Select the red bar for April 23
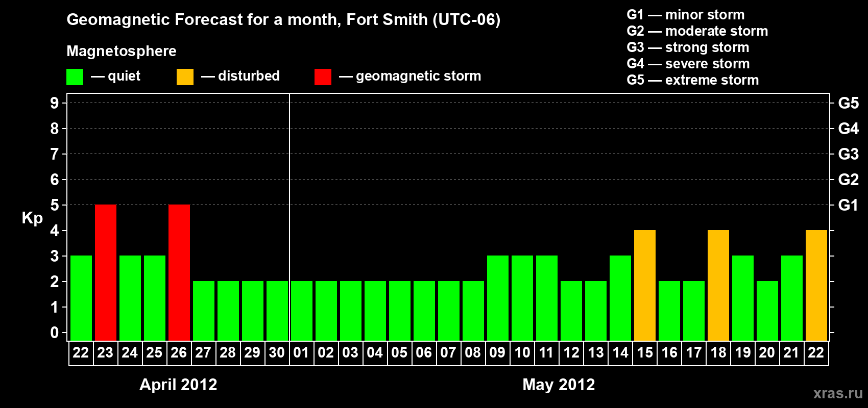 [x=106, y=273]
